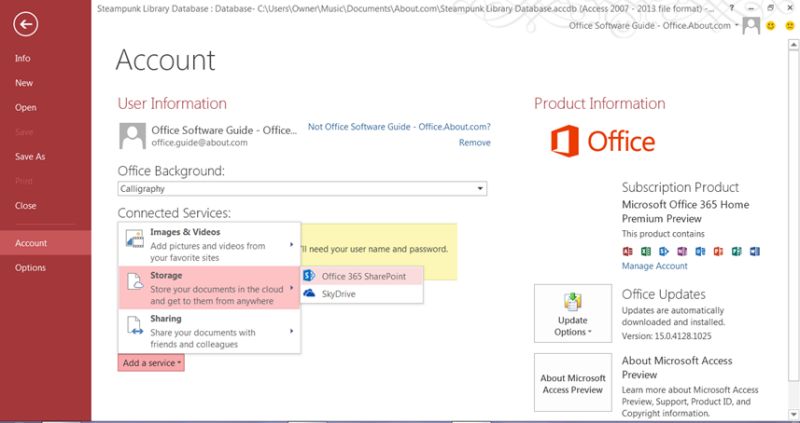
Task: Select Office 365 SharePoint storage
Action: tap(362, 276)
